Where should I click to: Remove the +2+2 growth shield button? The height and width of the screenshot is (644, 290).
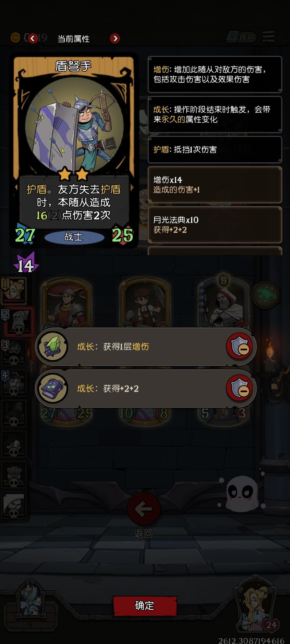coord(240,388)
